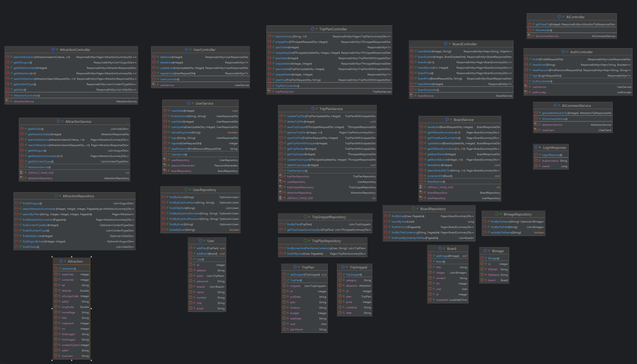Screen dimensions: 637x364
Task: Select the overview field in Attraction
Action: click(72, 356)
